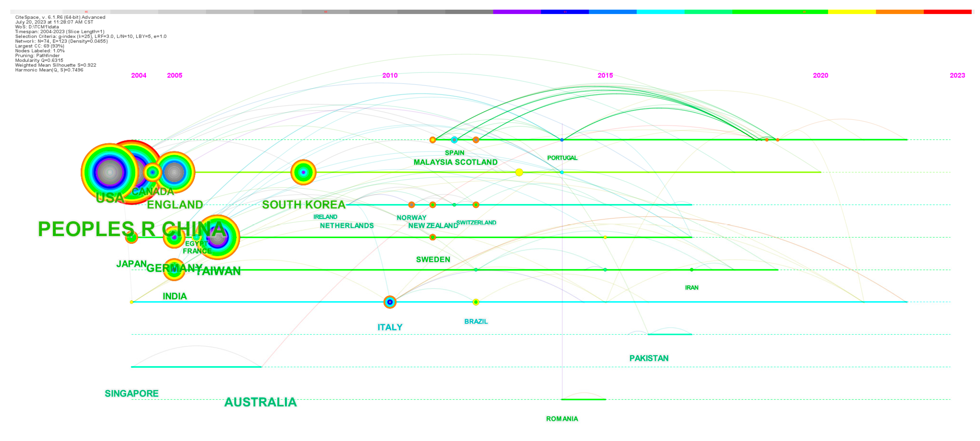The width and height of the screenshot is (980, 441).
Task: Click the large USA node circle
Action: click(x=110, y=172)
